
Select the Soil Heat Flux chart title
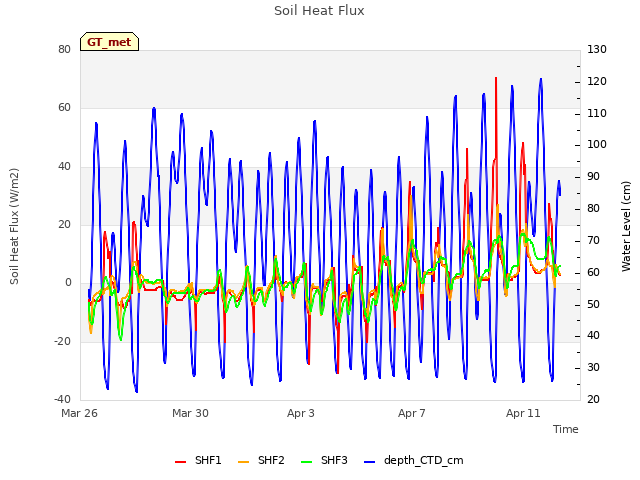pyautogui.click(x=319, y=11)
